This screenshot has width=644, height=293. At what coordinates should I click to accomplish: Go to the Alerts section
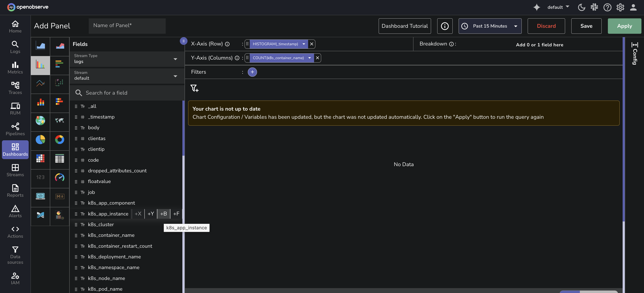click(x=15, y=211)
